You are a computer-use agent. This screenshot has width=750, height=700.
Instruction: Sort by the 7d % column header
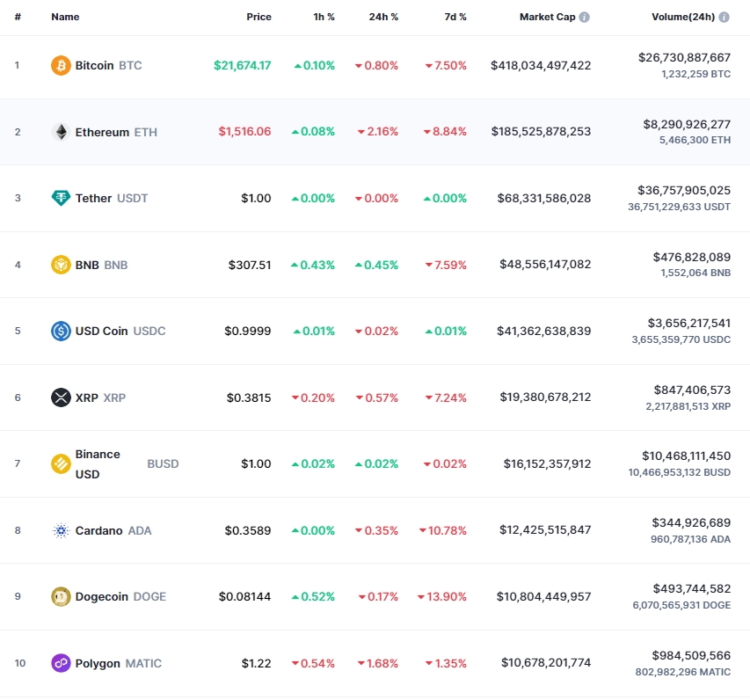tap(455, 17)
